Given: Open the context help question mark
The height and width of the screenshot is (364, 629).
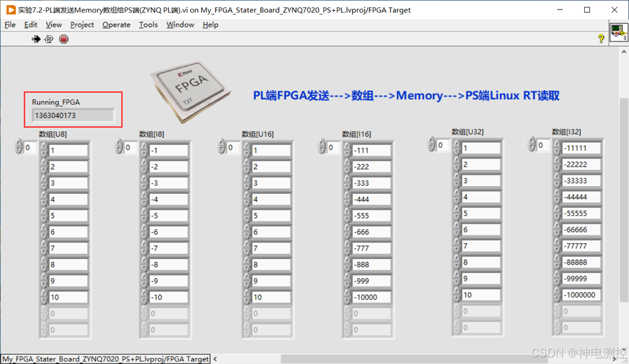Looking at the screenshot, I should 600,39.
